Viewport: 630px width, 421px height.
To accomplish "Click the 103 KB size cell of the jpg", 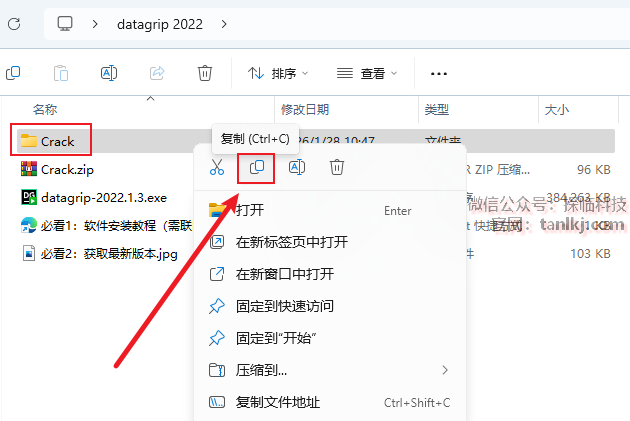I will 590,253.
